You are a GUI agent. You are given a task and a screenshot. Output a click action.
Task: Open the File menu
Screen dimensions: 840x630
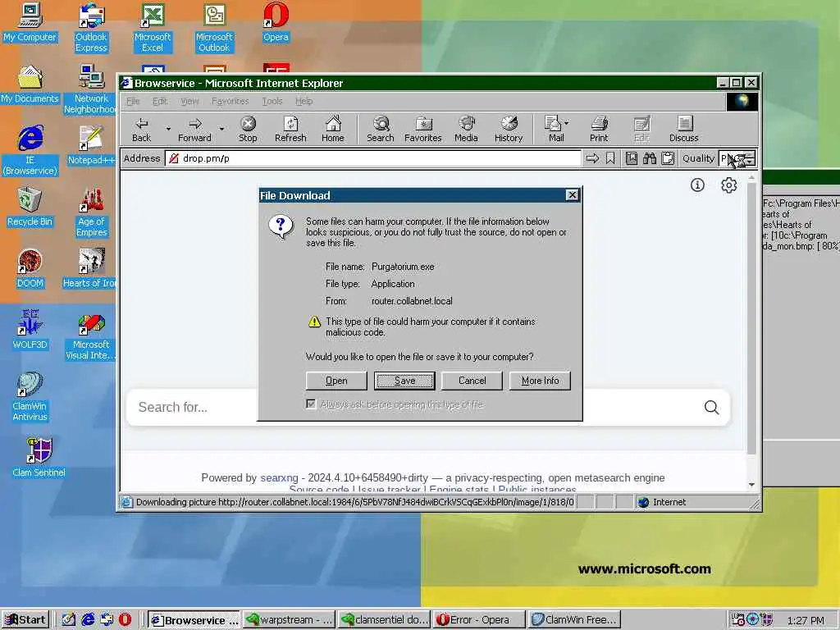[x=133, y=101]
